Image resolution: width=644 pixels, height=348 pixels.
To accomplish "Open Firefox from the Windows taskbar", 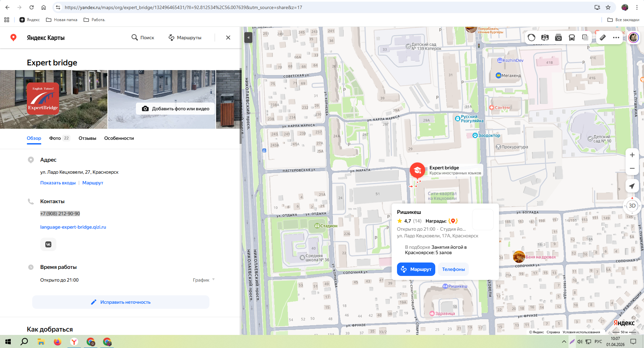I will [57, 342].
